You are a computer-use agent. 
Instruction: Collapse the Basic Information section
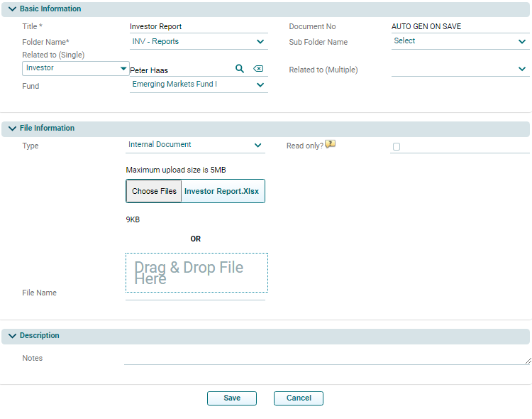pos(12,9)
